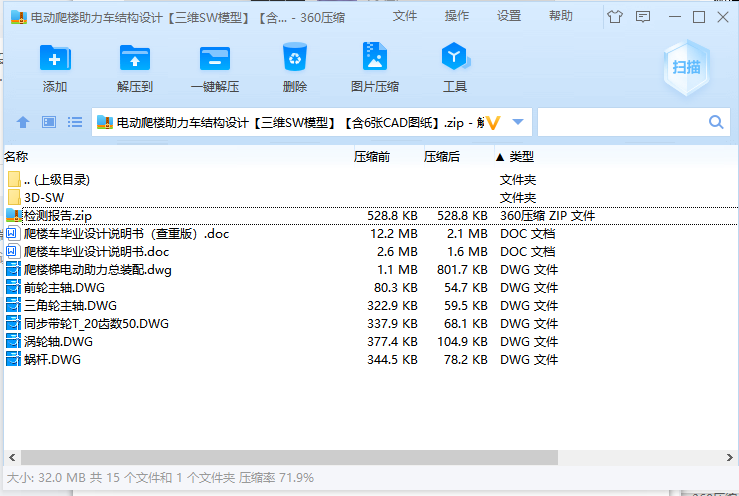The width and height of the screenshot is (739, 496).
Task: Open the 文件 menu
Action: (405, 16)
